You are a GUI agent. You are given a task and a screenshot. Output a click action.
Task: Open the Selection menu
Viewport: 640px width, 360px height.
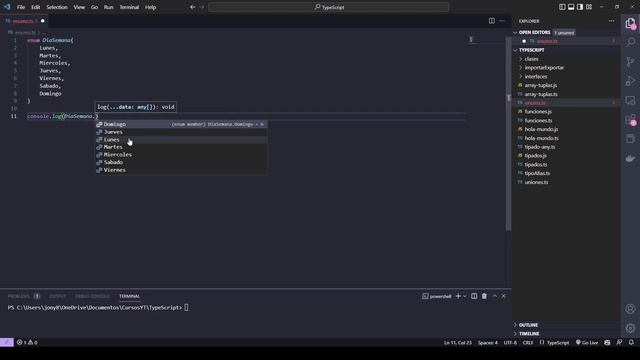(x=57, y=7)
